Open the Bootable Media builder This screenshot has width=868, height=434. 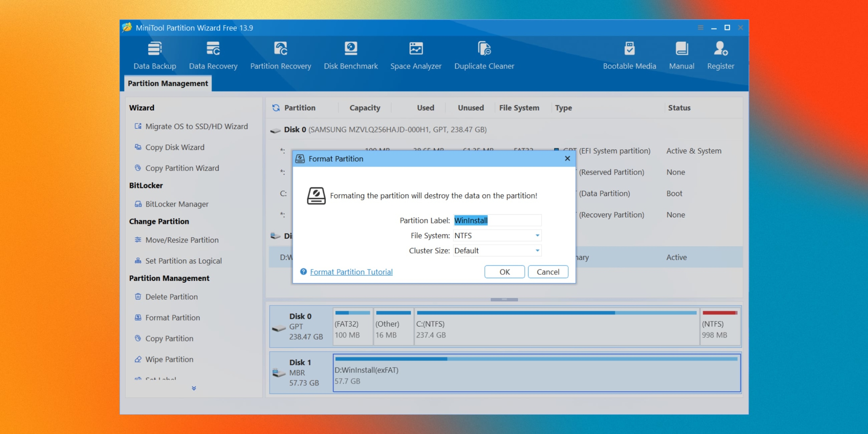click(x=629, y=56)
